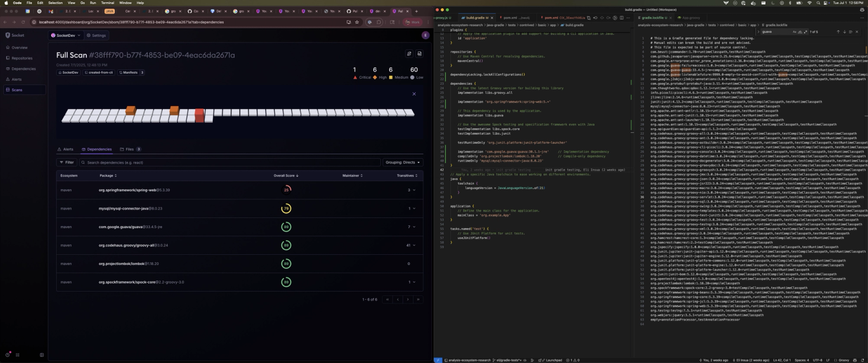The width and height of the screenshot is (868, 363).
Task: Open SocketDev organization dropdown
Action: pos(65,35)
